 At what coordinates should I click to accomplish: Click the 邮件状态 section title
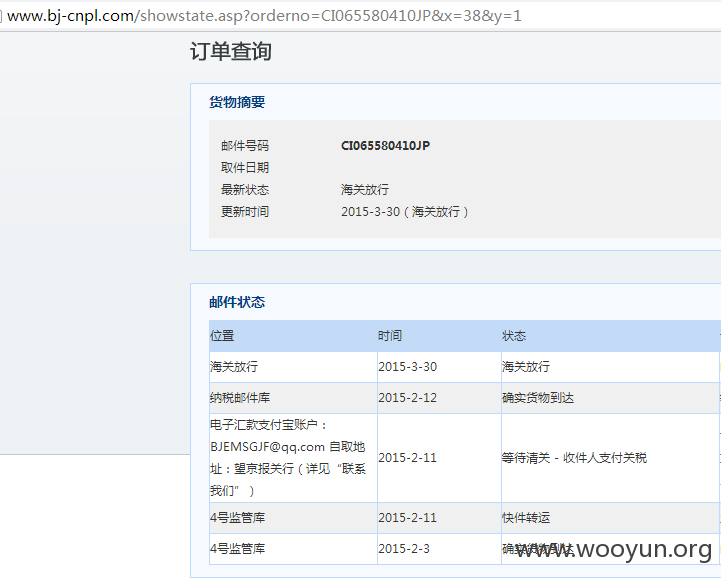coord(237,302)
